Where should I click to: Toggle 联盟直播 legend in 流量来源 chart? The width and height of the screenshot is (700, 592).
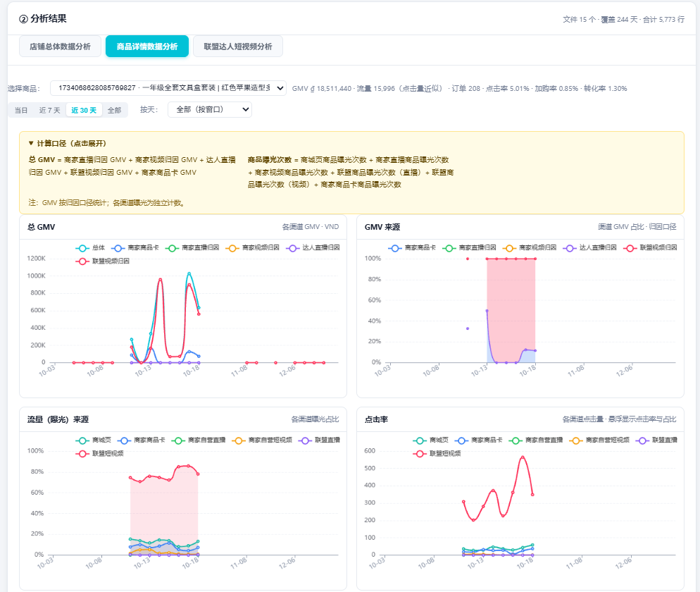pyautogui.click(x=319, y=440)
